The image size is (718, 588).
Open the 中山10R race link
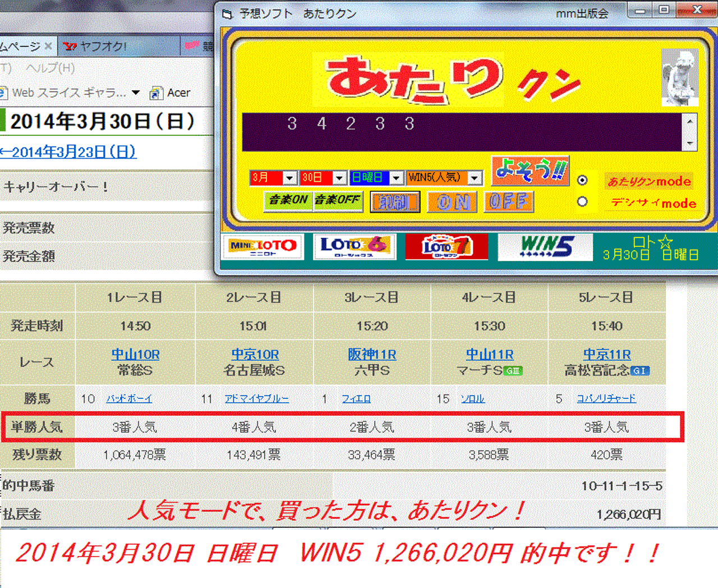tap(135, 355)
